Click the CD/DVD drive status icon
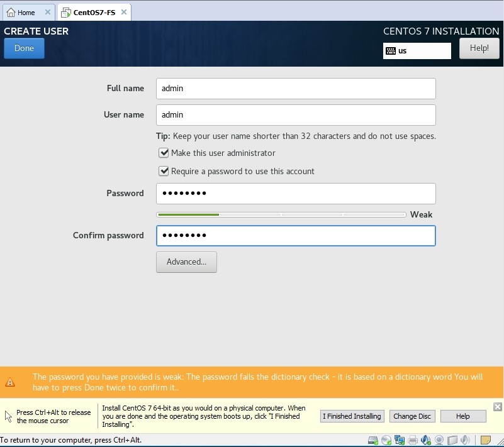504x447 pixels. pyautogui.click(x=386, y=440)
